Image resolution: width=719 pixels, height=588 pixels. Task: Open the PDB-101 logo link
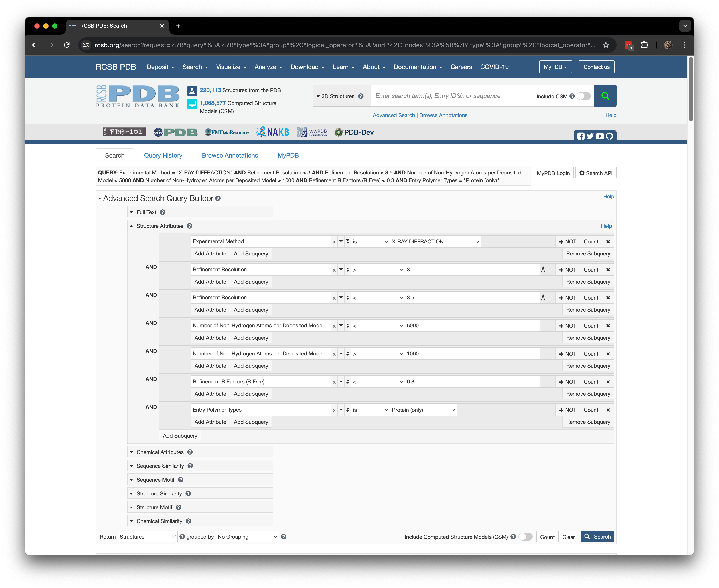(x=125, y=132)
